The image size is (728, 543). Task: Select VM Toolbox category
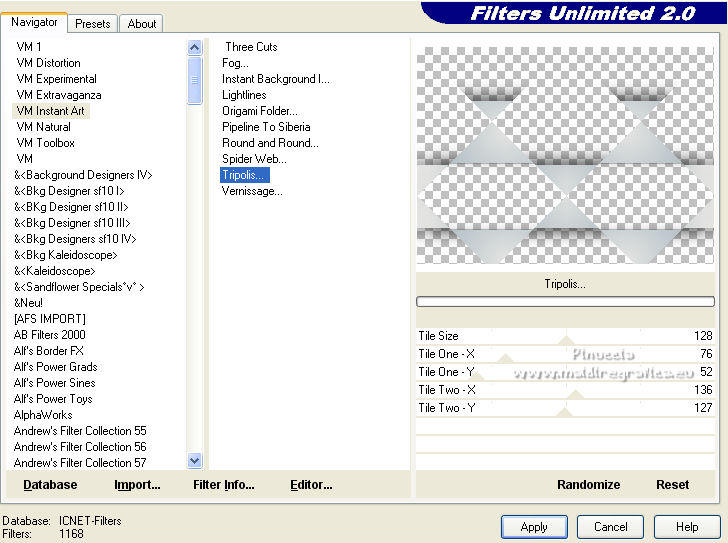(x=46, y=143)
